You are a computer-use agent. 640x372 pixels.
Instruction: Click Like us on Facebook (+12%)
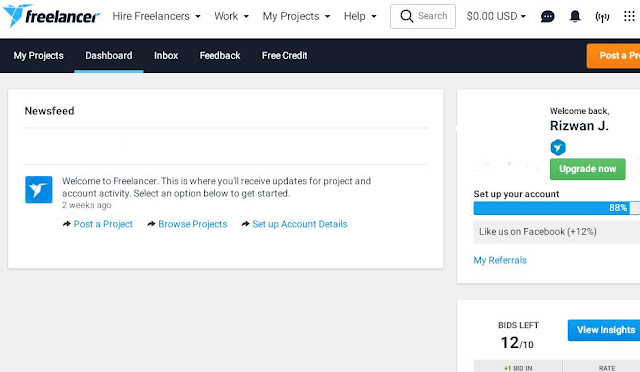pos(557,232)
